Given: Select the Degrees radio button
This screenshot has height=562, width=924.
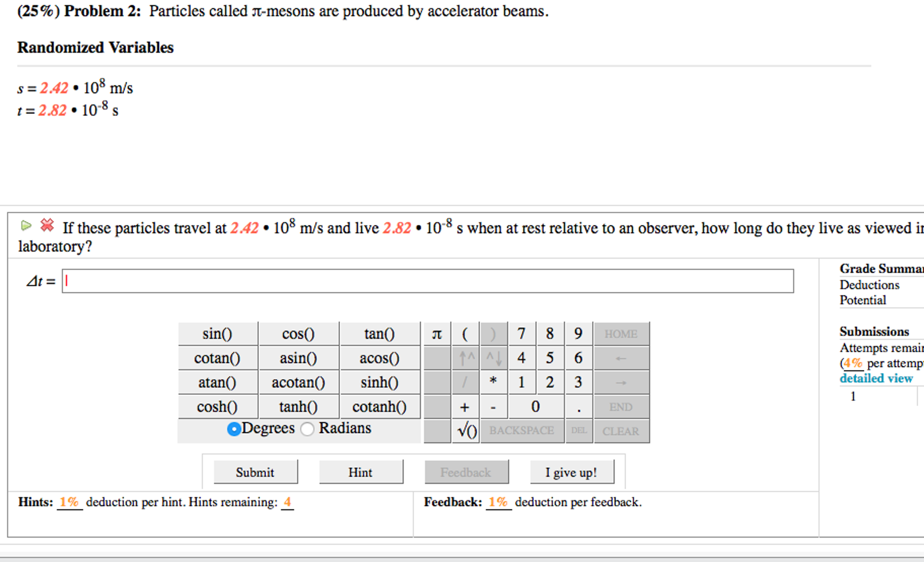Looking at the screenshot, I should pos(234,429).
